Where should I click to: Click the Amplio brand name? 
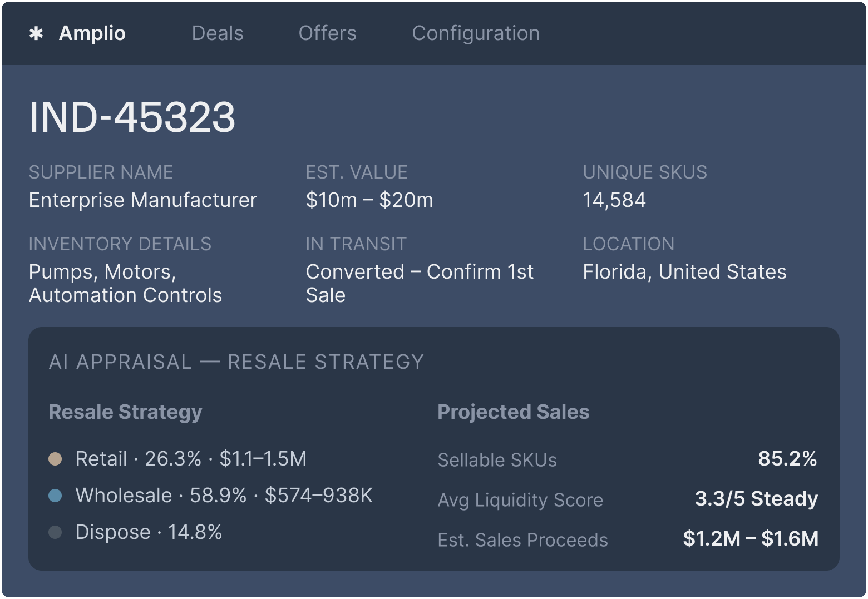pyautogui.click(x=92, y=33)
